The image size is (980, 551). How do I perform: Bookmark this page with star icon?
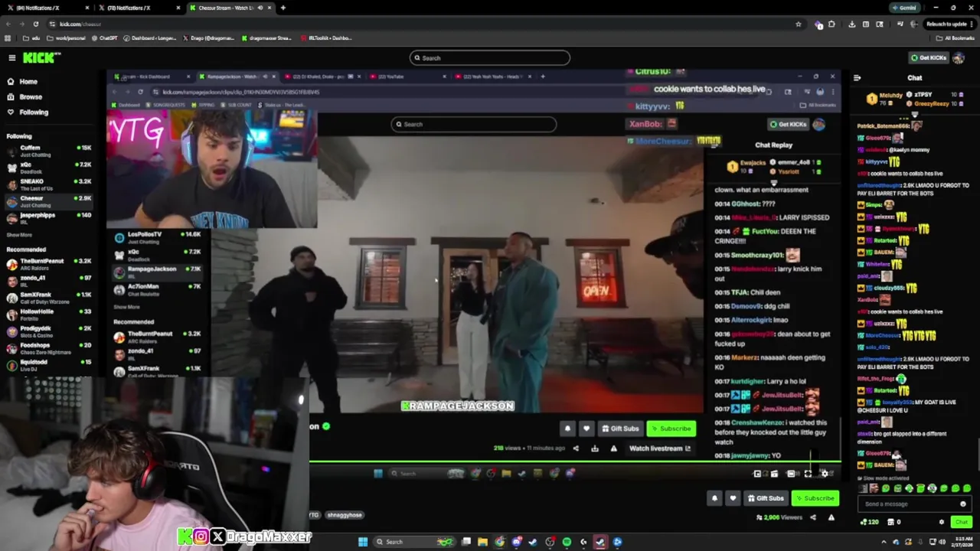pos(798,24)
